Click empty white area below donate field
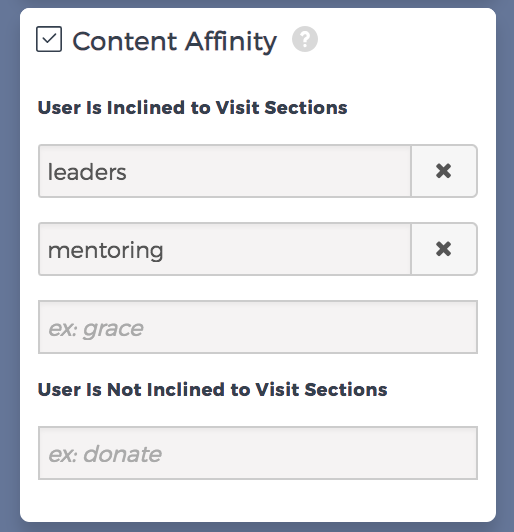 (x=258, y=500)
